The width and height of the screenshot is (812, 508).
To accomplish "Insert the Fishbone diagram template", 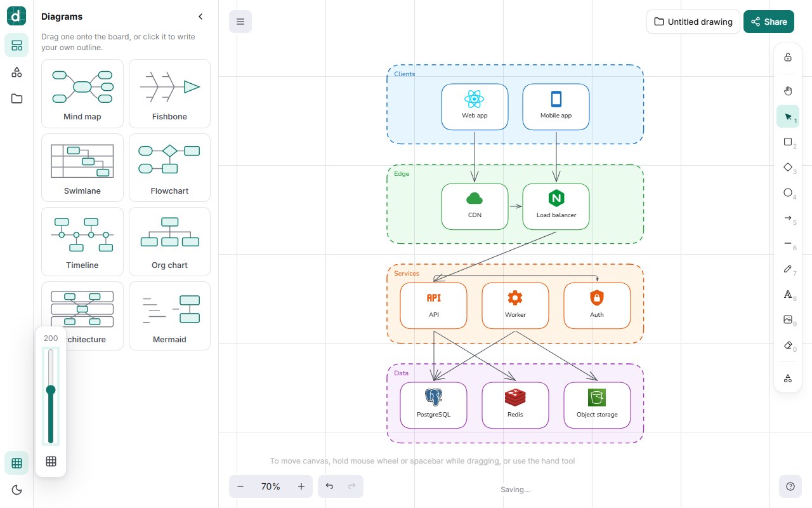I will coord(169,94).
